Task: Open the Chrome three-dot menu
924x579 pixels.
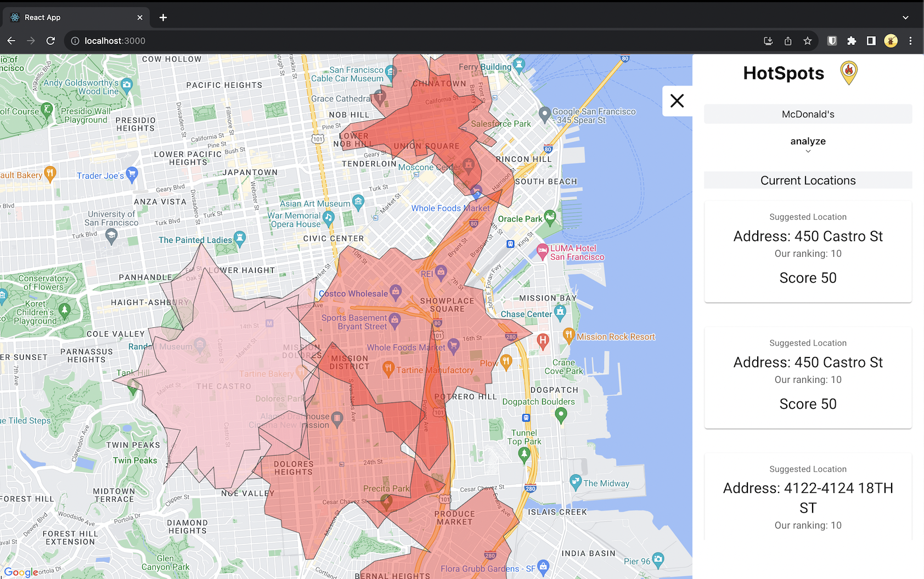Action: pos(910,41)
